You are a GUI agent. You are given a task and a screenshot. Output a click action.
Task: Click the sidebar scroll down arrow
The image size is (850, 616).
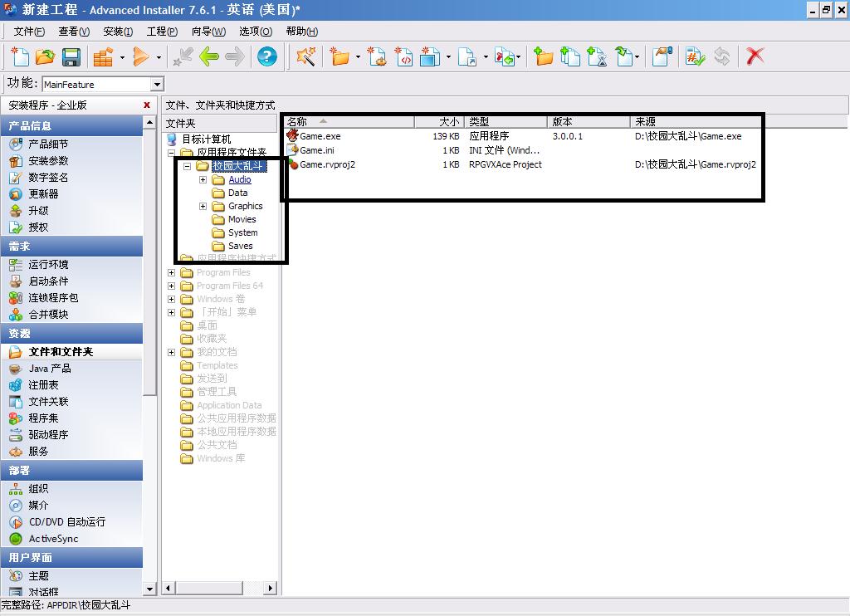click(x=150, y=589)
